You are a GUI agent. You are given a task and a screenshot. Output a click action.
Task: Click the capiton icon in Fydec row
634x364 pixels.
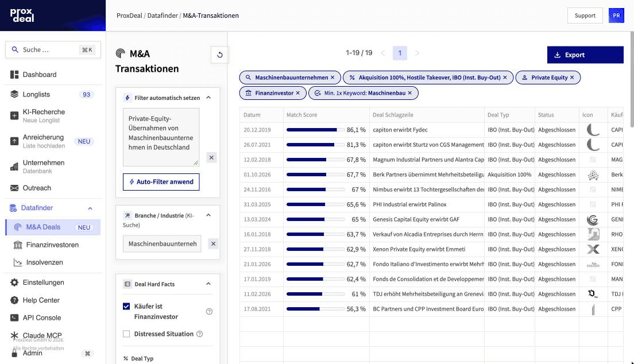coord(593,130)
